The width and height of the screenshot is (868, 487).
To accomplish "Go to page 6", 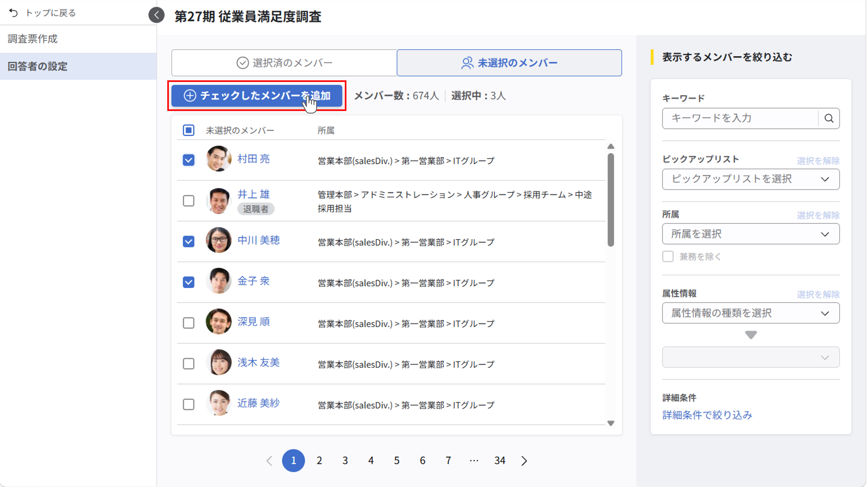I will 423,461.
